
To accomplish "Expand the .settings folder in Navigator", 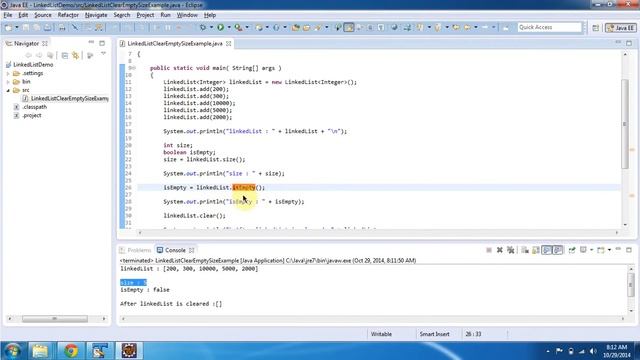I will [x=8, y=73].
